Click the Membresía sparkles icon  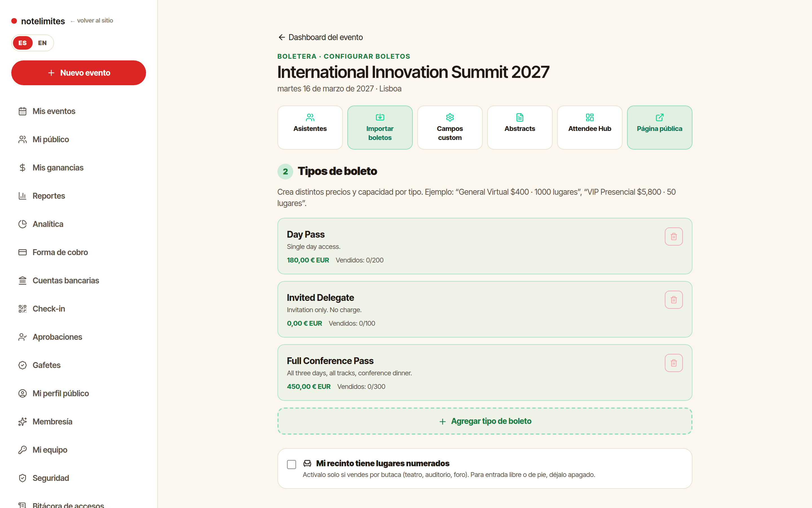pyautogui.click(x=23, y=422)
